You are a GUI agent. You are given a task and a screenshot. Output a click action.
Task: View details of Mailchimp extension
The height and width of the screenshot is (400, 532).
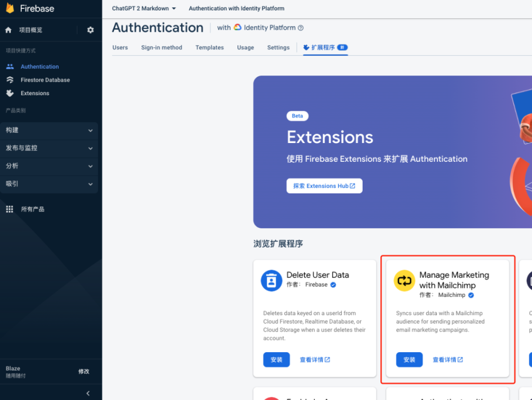coord(447,359)
